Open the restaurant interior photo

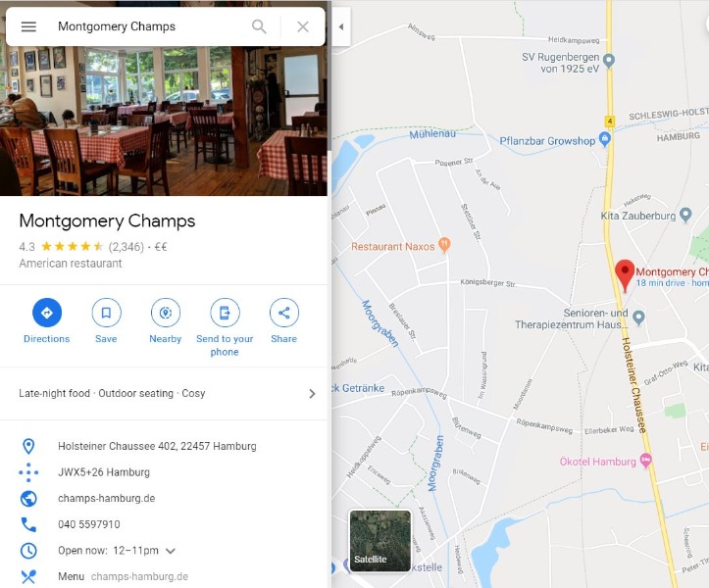pos(164,122)
